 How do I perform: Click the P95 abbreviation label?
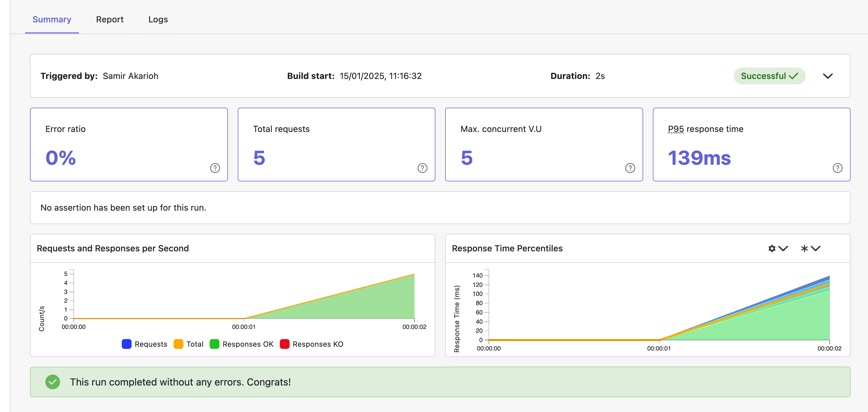(x=676, y=129)
